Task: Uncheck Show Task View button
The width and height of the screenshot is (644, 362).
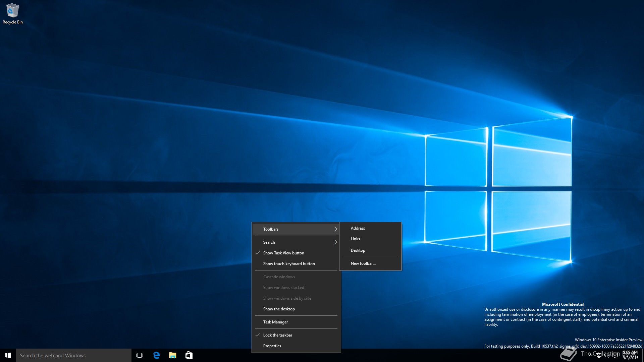Action: click(296, 253)
